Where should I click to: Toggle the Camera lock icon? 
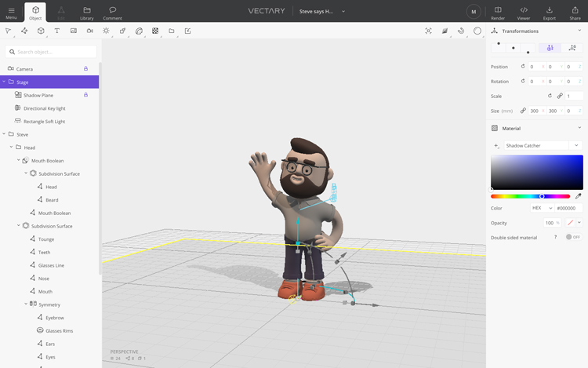click(x=86, y=68)
